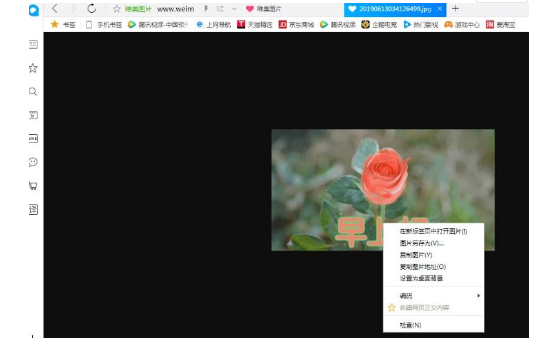
Task: Open the 天猫精选 bookmark
Action: pos(255,25)
